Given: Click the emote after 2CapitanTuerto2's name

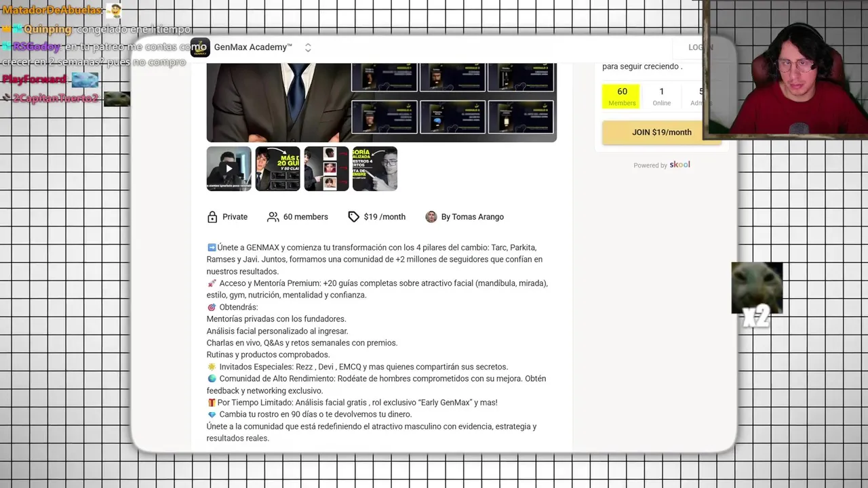Looking at the screenshot, I should pyautogui.click(x=117, y=99).
